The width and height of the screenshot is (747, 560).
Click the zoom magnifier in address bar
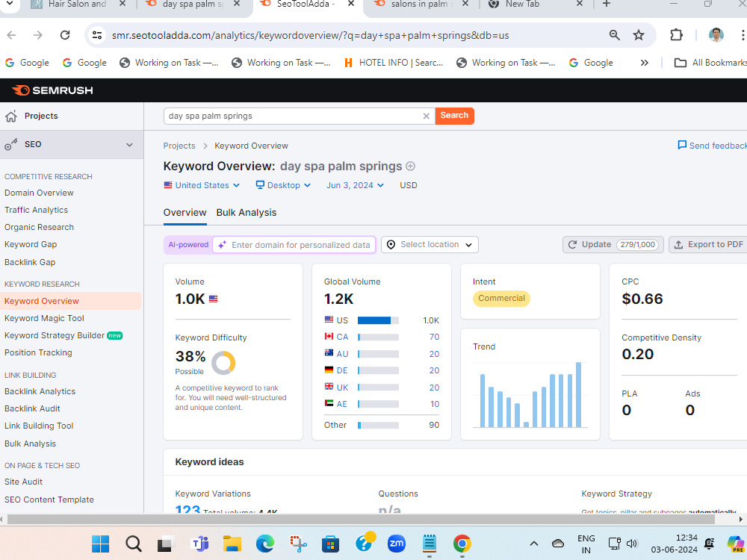[615, 35]
